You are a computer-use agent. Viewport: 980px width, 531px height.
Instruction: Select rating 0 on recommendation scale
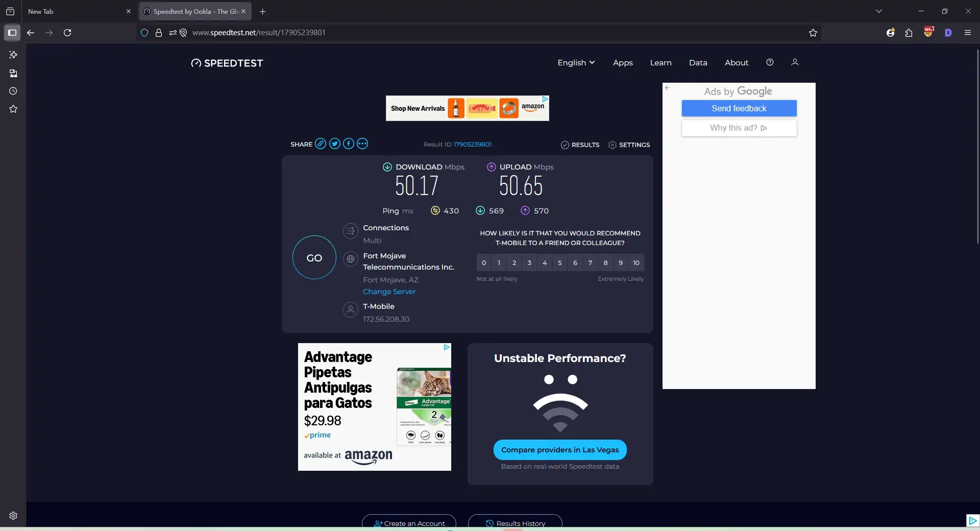coord(484,263)
